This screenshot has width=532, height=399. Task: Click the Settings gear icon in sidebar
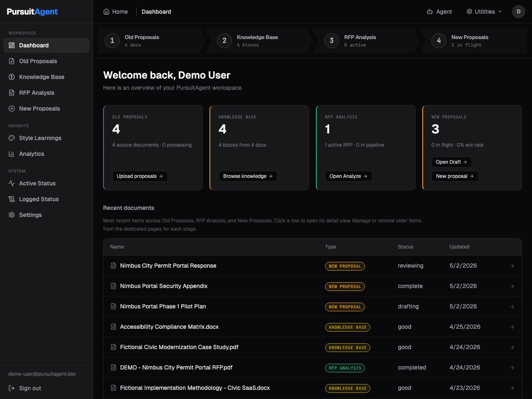tap(12, 215)
